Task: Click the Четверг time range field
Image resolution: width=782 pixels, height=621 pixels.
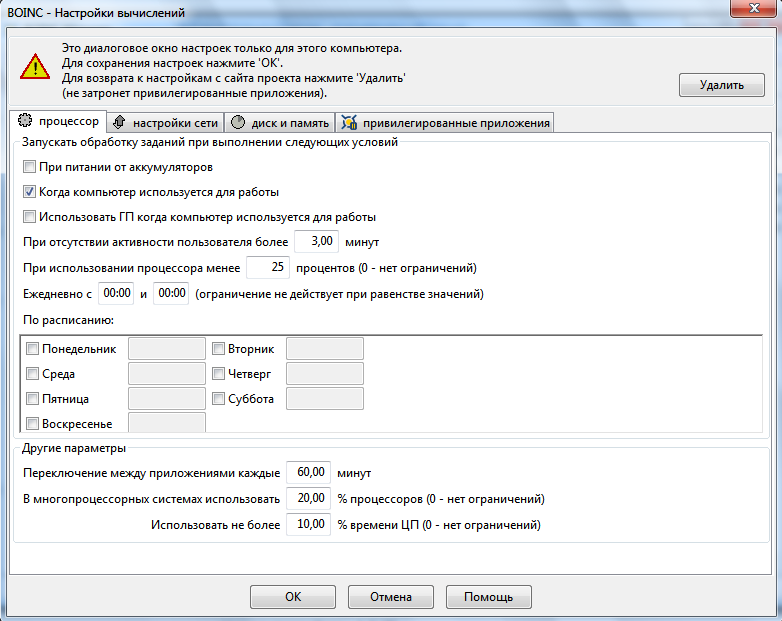Action: 325,374
